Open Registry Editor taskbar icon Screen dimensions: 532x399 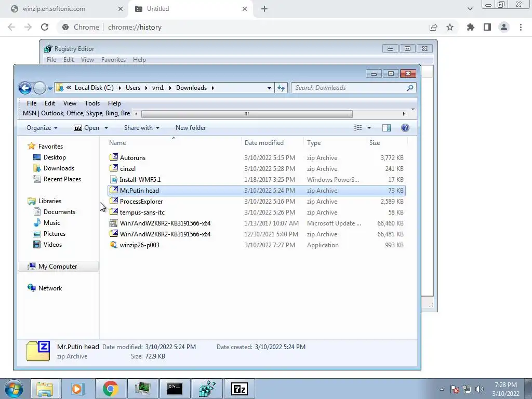pyautogui.click(x=207, y=389)
